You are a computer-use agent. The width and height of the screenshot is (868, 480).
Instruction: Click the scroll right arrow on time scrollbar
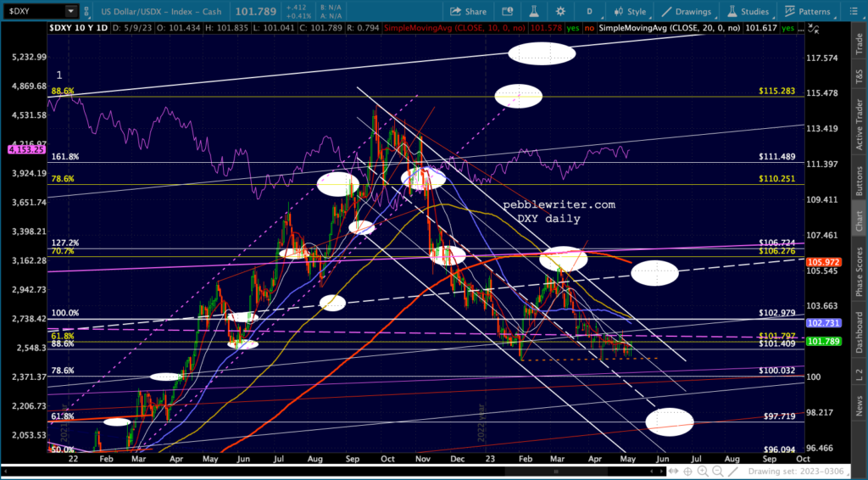(659, 472)
